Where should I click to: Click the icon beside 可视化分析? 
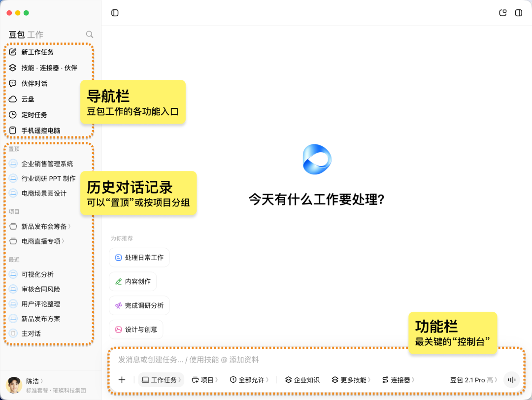(13, 274)
